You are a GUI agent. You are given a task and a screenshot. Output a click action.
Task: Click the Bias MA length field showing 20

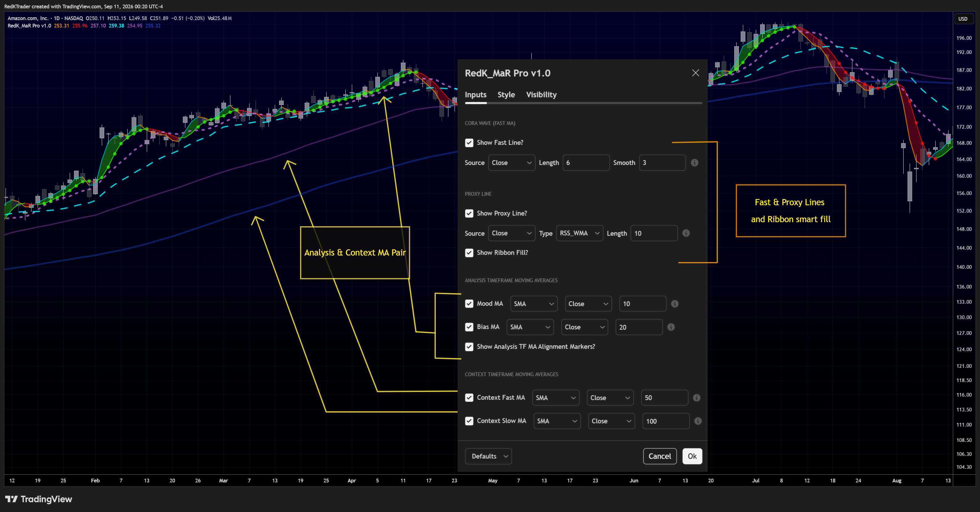pos(639,327)
